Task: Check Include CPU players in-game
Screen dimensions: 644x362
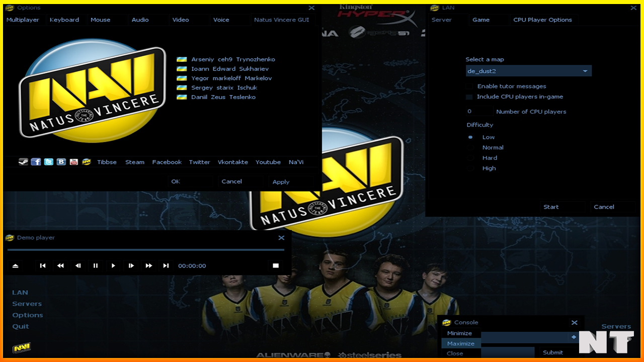Action: point(469,97)
